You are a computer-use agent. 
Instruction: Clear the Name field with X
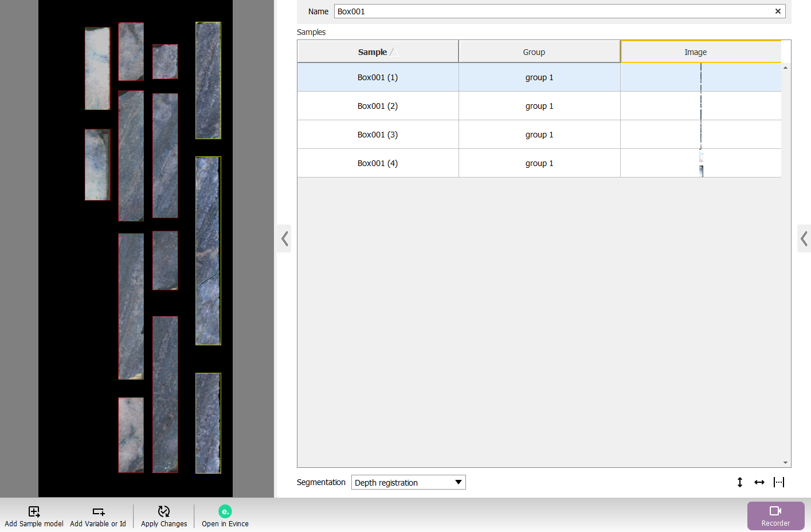pyautogui.click(x=778, y=11)
